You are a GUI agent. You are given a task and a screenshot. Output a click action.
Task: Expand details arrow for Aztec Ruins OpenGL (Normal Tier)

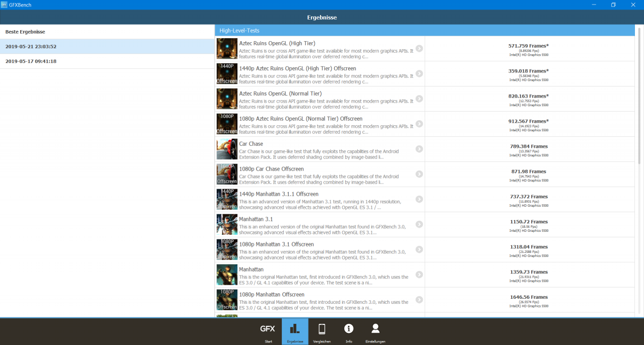419,99
